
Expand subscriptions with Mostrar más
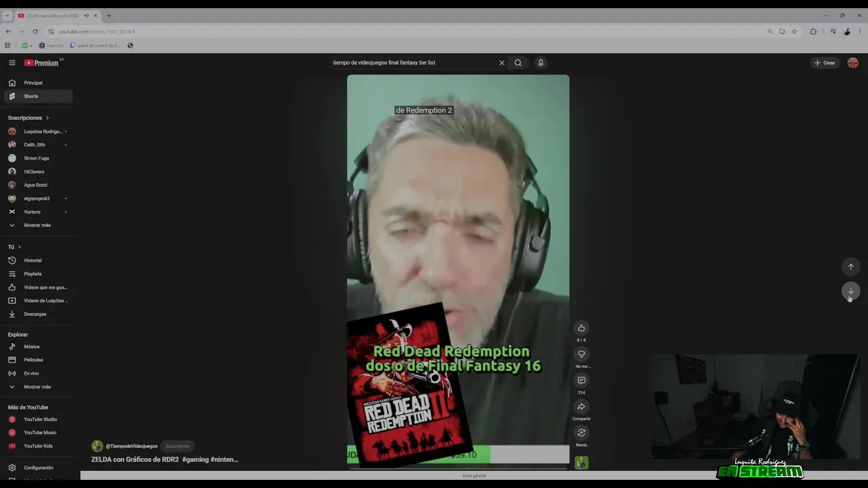click(x=38, y=225)
